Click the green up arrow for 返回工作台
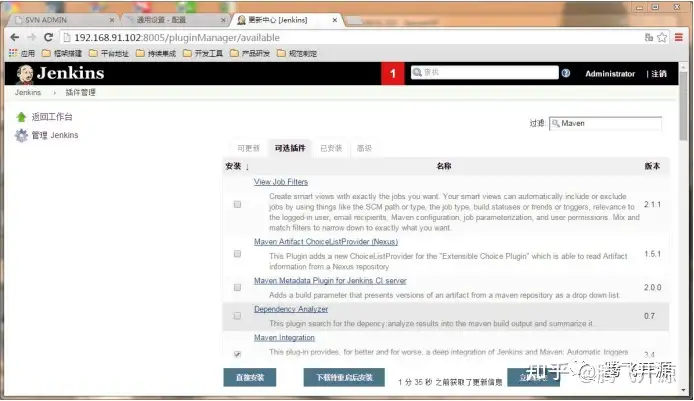Screen dimensions: 694x401 tap(21, 117)
